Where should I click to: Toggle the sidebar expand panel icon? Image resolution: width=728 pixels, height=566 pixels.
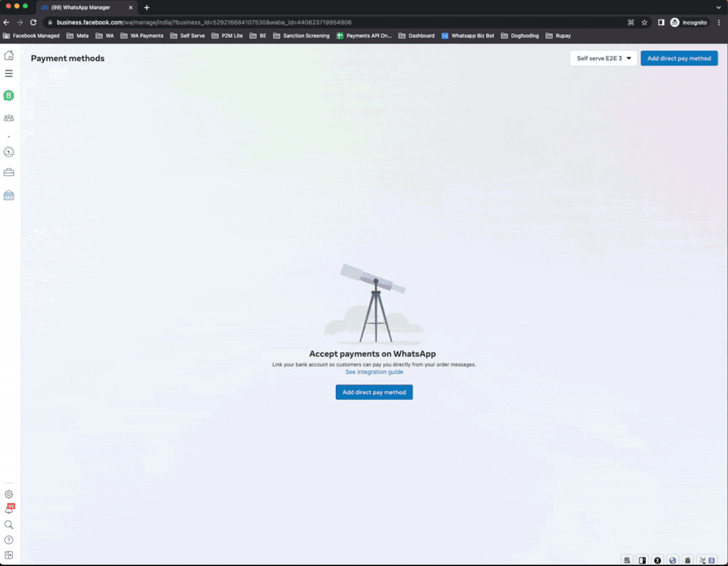9,555
